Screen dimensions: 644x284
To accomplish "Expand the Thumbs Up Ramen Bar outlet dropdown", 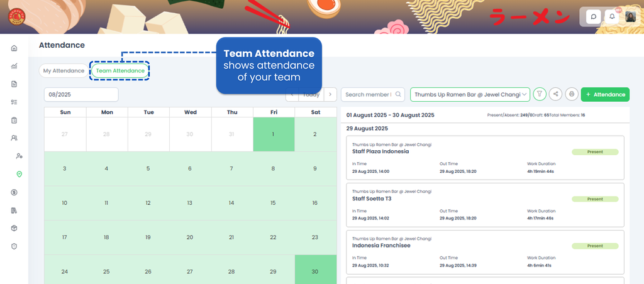I will [x=470, y=94].
